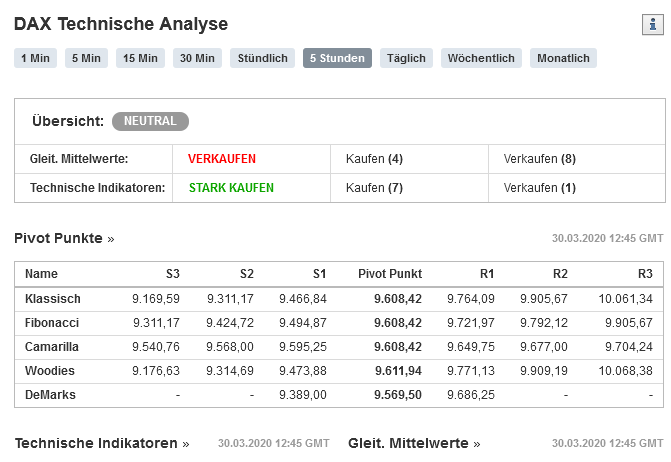The height and width of the screenshot is (462, 671).
Task: Click the Fibonacci row name
Action: click(x=52, y=323)
